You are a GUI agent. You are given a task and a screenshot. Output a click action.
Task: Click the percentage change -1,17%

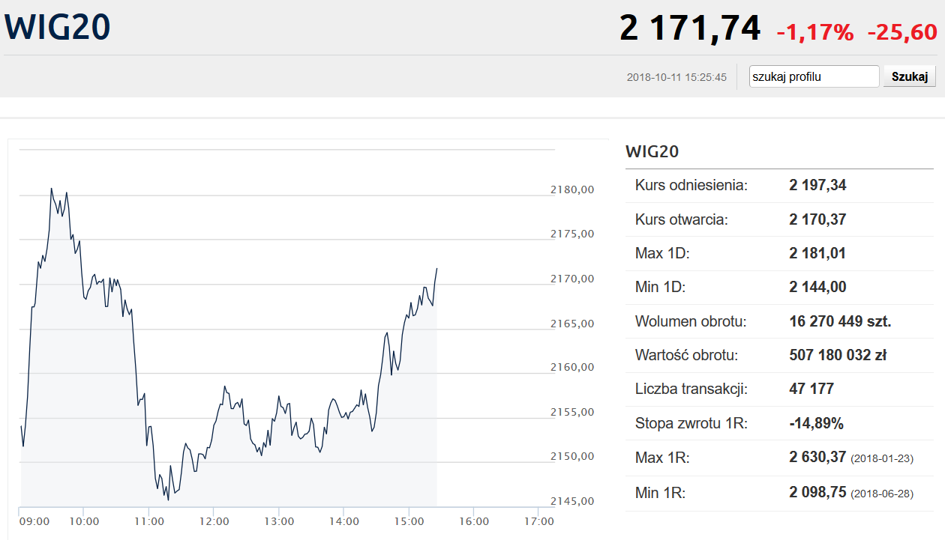coord(815,32)
